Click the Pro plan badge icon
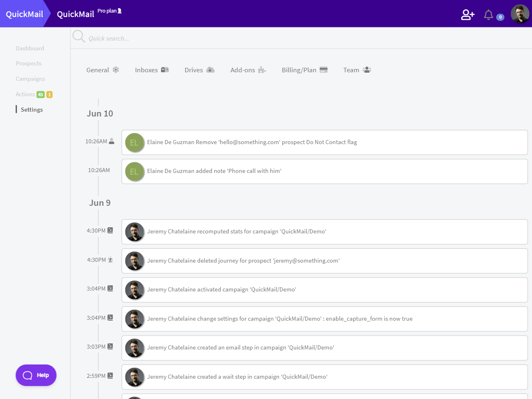The width and height of the screenshot is (532, 399). (x=120, y=11)
